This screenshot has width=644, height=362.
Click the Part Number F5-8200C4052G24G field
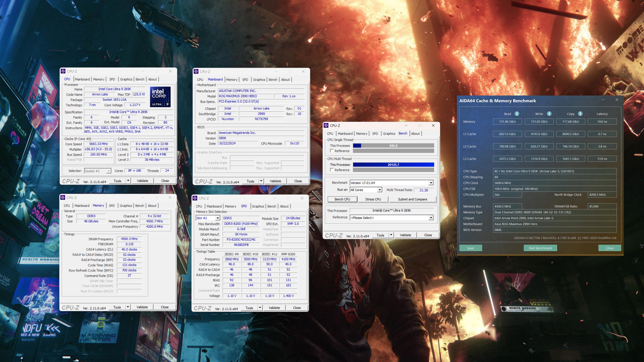pos(241,240)
